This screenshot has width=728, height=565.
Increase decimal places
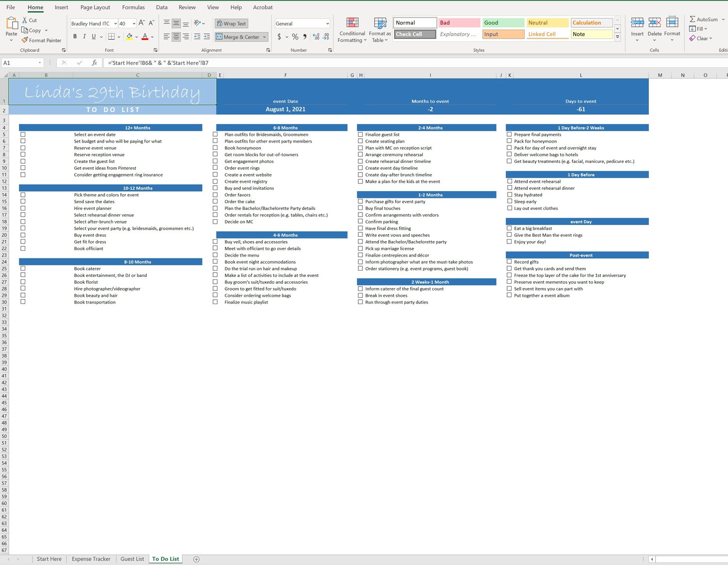(x=316, y=37)
